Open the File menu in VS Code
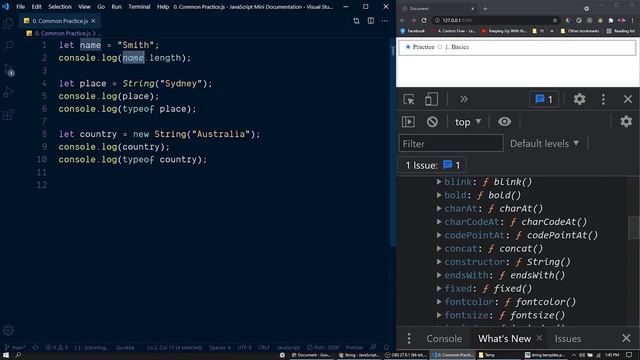640x360 pixels. 20,7
